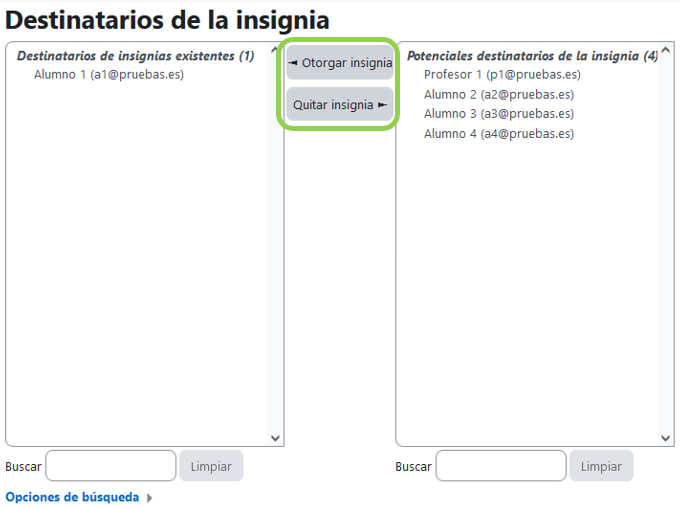
Task: Select Alumno 3 (a3@pruebas.es) entry
Action: coord(498,114)
